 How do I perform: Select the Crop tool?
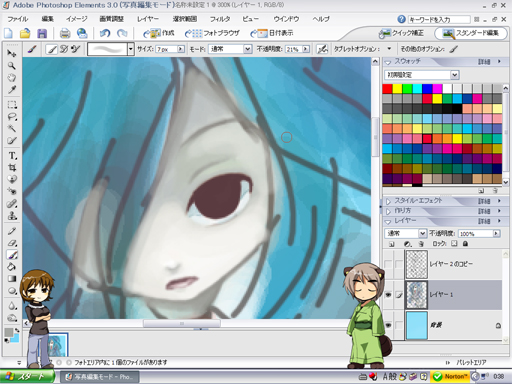tap(12, 168)
